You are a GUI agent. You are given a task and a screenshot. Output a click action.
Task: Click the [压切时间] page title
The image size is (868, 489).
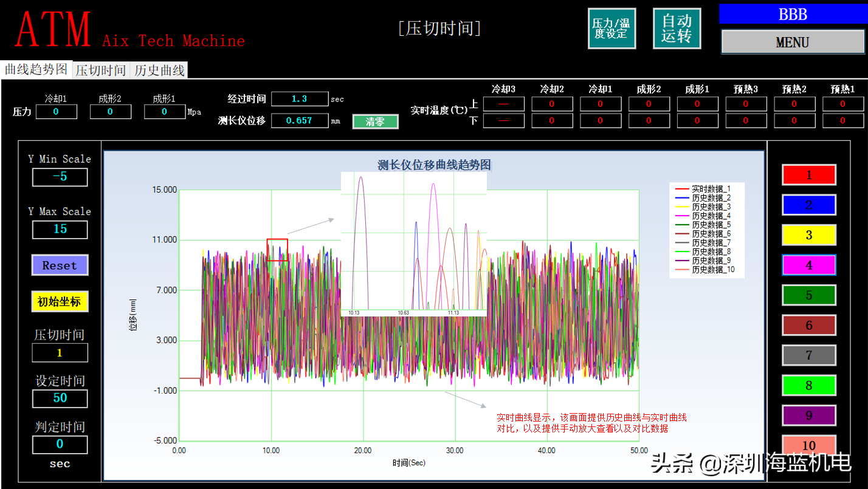439,29
